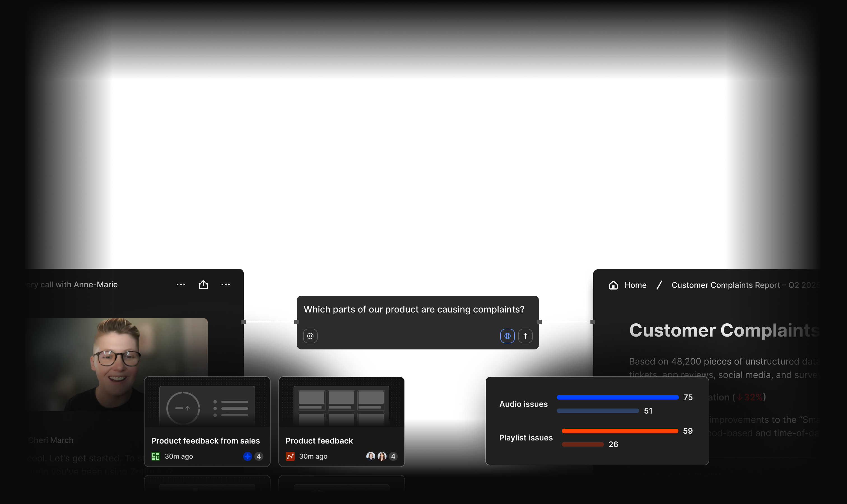Click the Customer Complaints report heading
847x504 pixels.
click(724, 330)
